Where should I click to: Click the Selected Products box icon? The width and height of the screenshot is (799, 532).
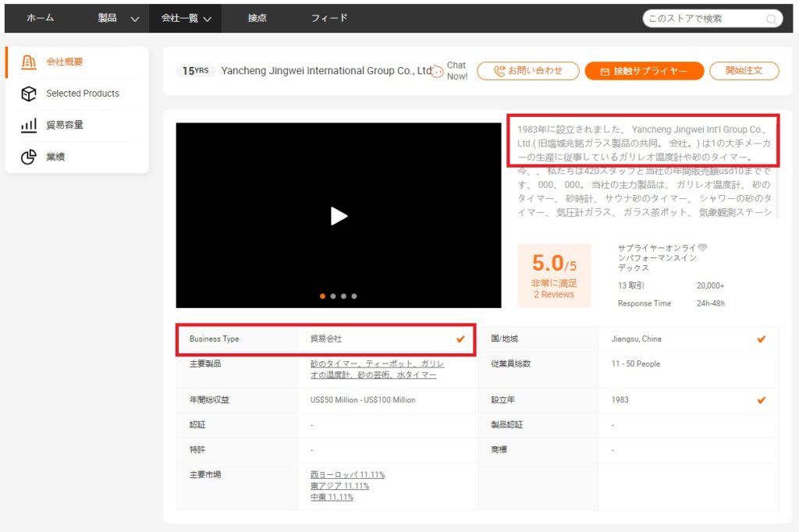coord(29,94)
